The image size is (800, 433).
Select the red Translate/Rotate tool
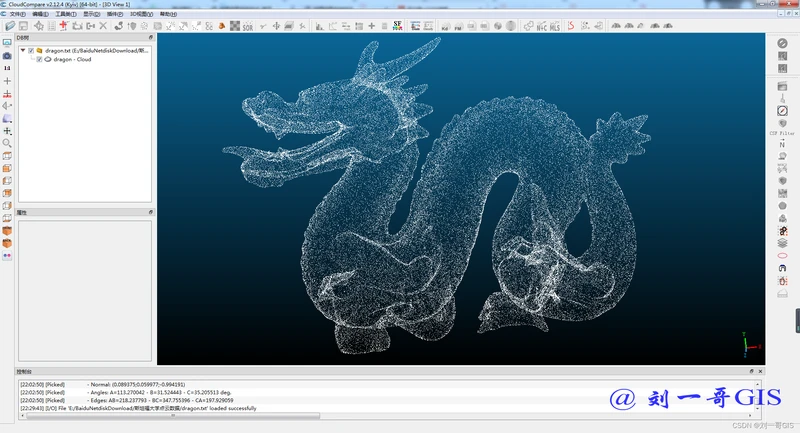point(64,26)
